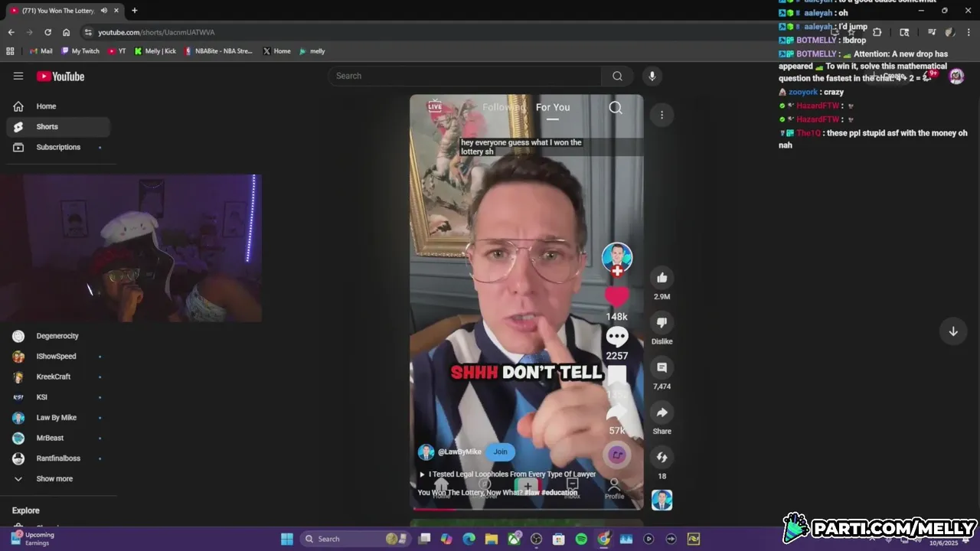980x551 pixels.
Task: Open the X Home bookmark
Action: pos(276,51)
